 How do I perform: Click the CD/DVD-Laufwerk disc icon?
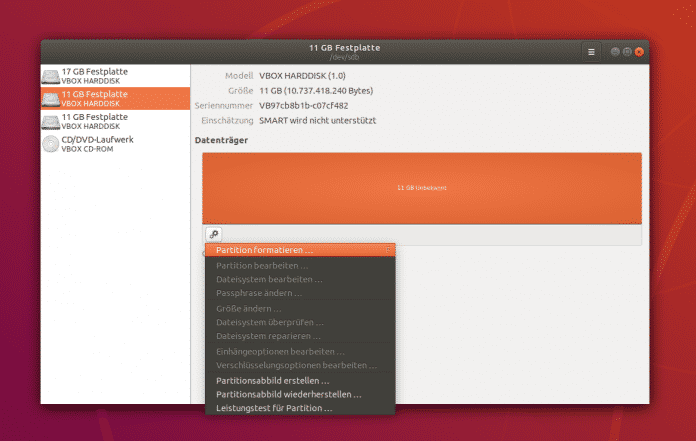pos(51,144)
